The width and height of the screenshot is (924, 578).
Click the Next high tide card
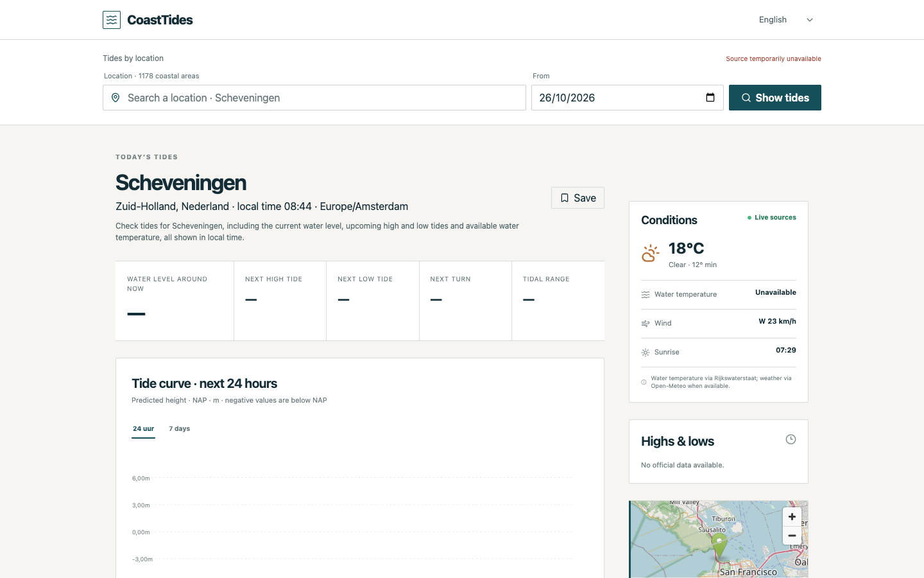point(280,301)
